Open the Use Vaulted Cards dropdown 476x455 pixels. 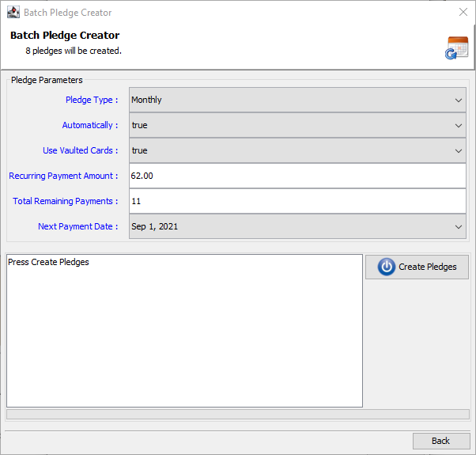click(x=297, y=150)
